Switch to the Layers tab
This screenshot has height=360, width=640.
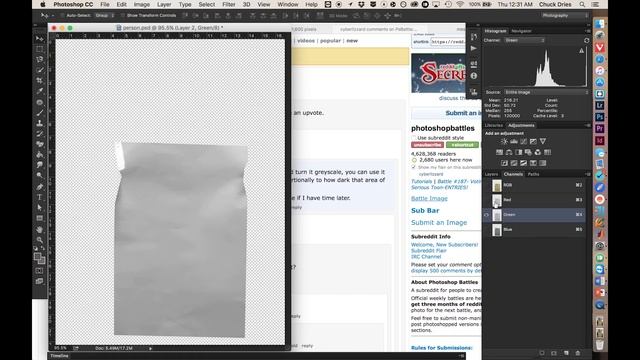(x=491, y=174)
